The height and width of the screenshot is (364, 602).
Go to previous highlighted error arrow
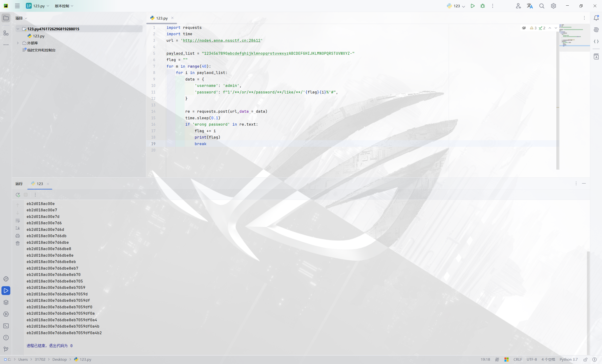pos(550,28)
